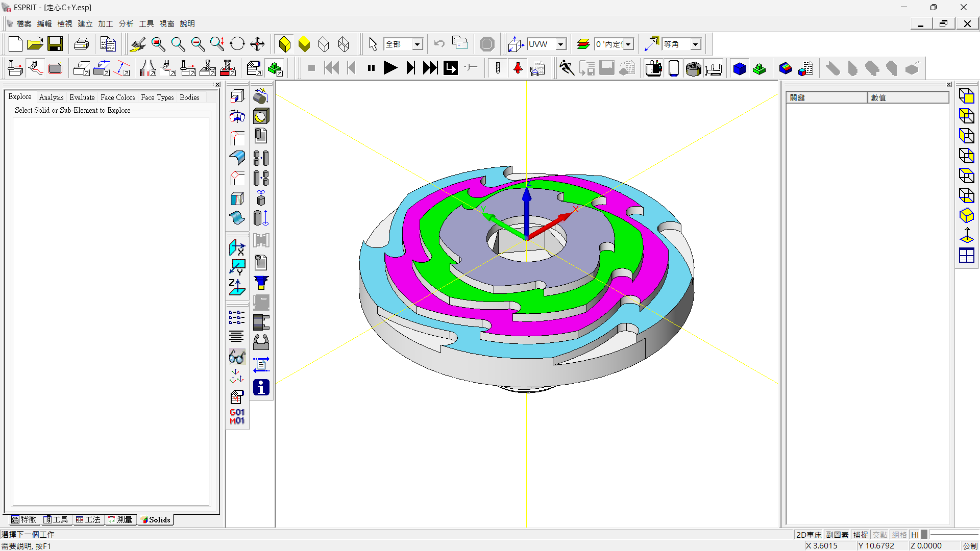Click the Zoom Out magnifier icon
The image size is (980, 551).
point(198,44)
